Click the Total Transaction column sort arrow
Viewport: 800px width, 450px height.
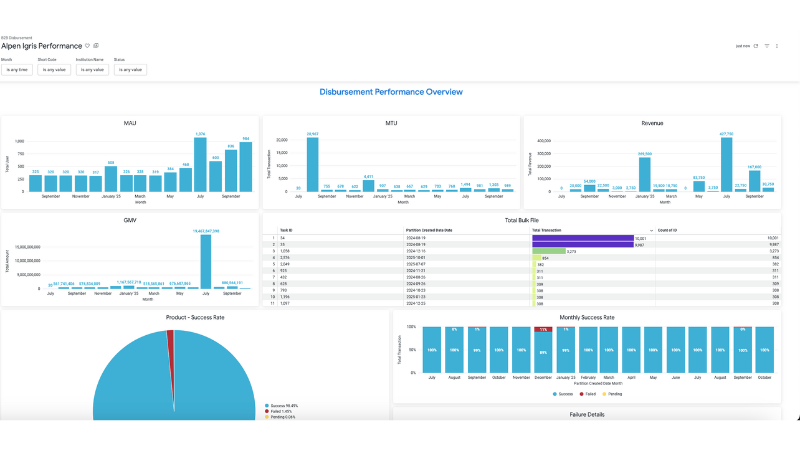(651, 231)
